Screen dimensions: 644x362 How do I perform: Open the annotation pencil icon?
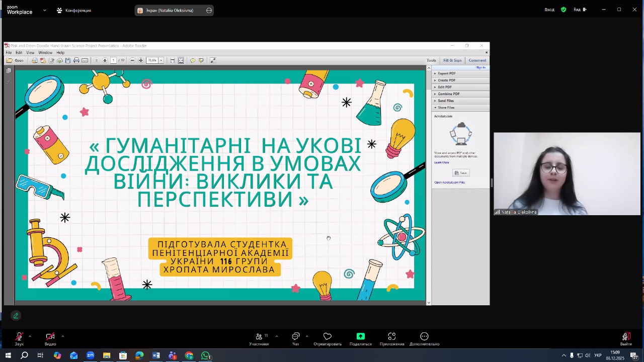(x=16, y=316)
